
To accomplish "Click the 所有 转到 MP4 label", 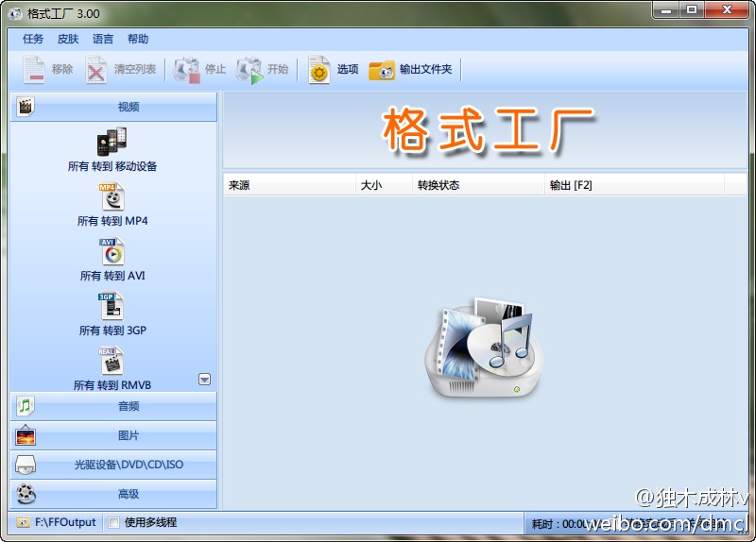I will coord(112,221).
